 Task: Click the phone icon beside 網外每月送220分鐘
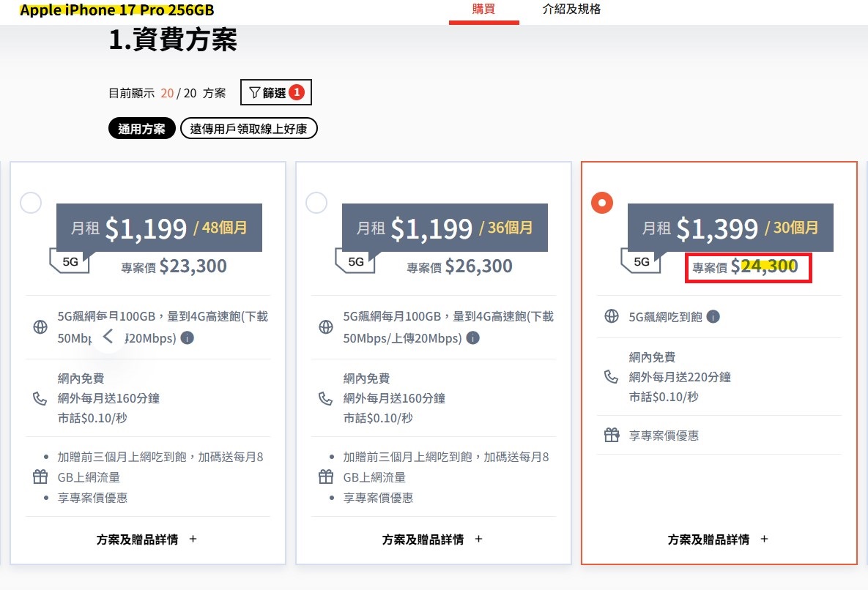611,376
